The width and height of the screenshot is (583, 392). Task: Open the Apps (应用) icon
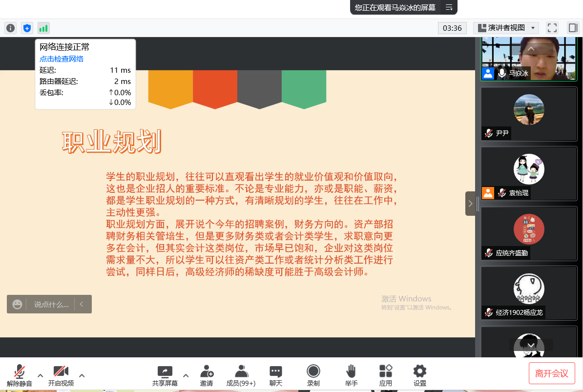386,375
